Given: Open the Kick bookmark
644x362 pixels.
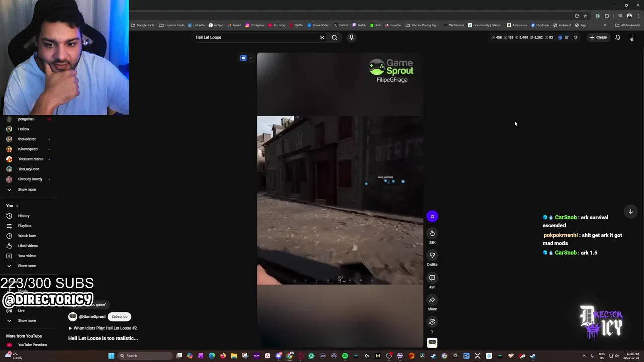Looking at the screenshot, I should (376, 25).
